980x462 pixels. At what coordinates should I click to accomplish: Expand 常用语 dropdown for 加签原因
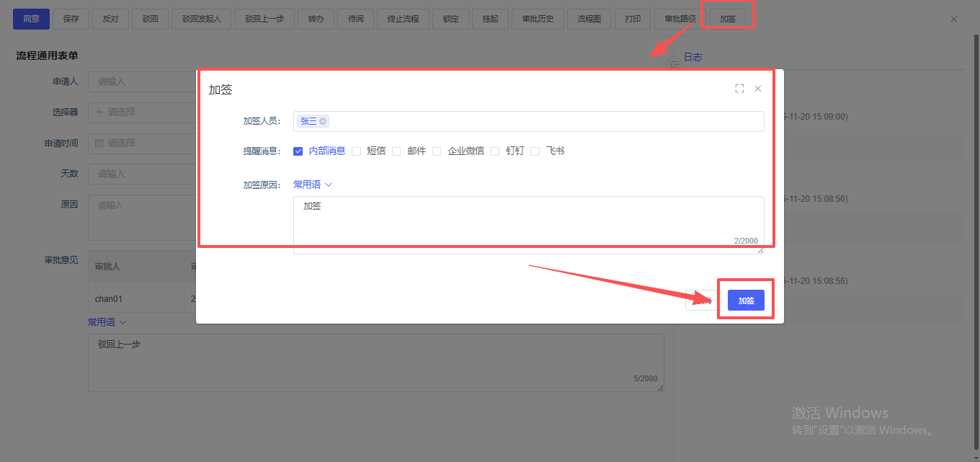point(312,185)
